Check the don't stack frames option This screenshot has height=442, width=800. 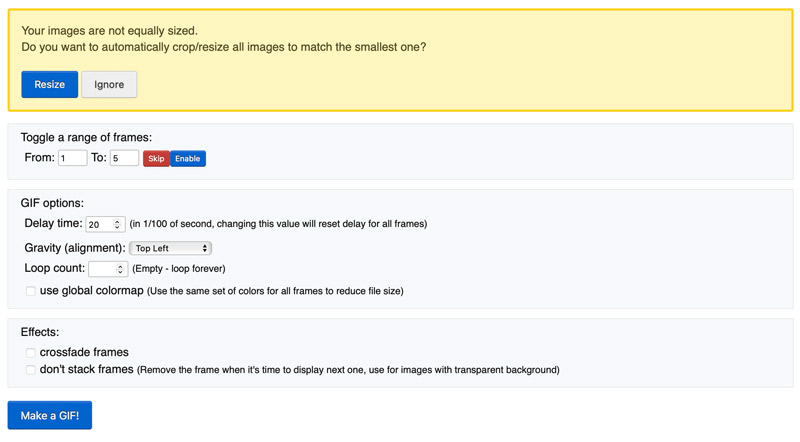coord(31,370)
